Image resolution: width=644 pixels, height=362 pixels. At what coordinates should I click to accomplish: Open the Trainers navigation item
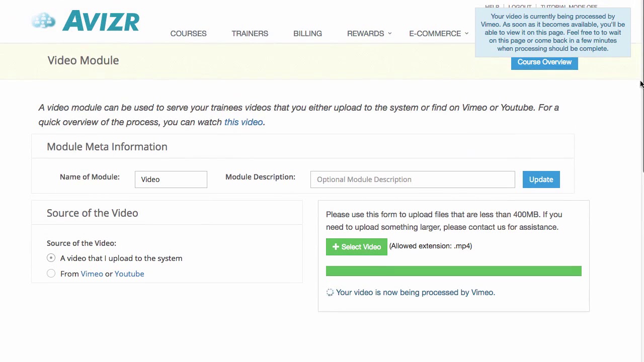pos(250,34)
